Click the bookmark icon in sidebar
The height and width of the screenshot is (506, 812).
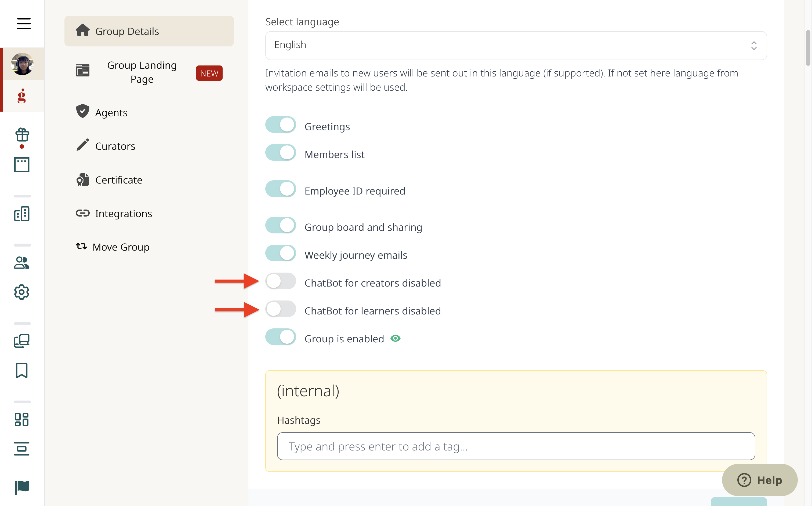(22, 371)
